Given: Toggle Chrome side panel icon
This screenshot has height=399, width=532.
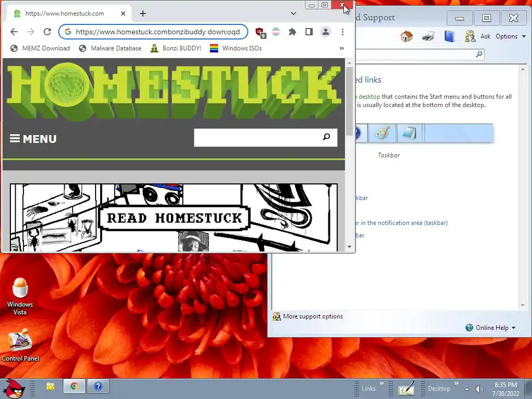Looking at the screenshot, I should click(x=309, y=32).
